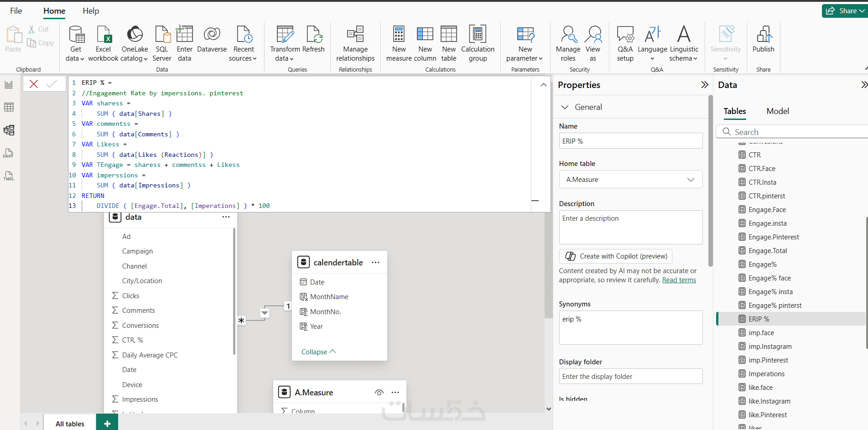Switch to Table view in sidebar
The width and height of the screenshot is (868, 430).
(9, 107)
